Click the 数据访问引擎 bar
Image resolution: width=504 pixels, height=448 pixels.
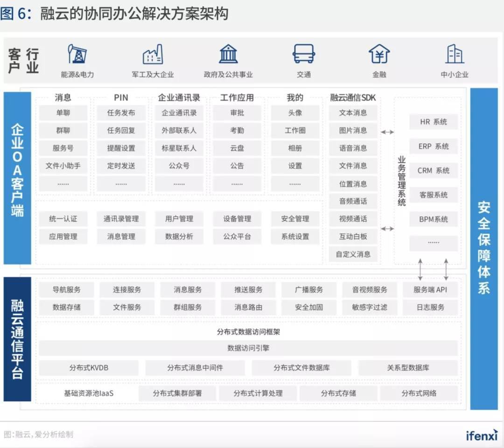point(248,348)
